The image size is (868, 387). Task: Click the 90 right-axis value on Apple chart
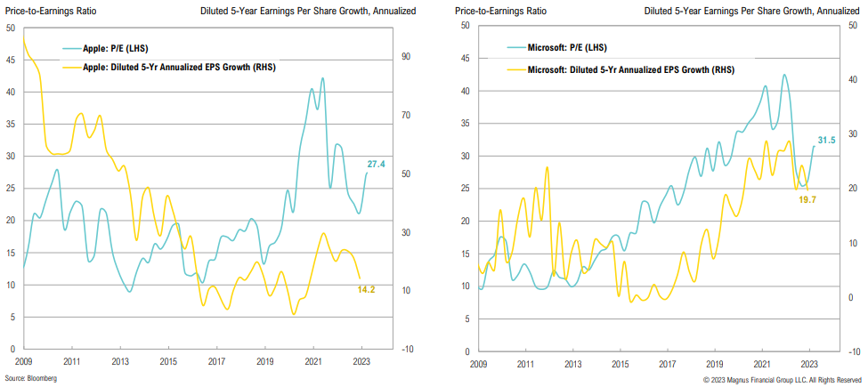[x=406, y=57]
